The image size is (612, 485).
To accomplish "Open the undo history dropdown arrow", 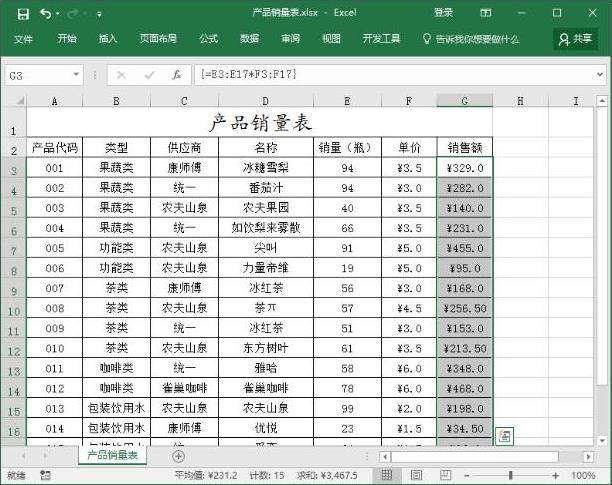I will coord(57,14).
